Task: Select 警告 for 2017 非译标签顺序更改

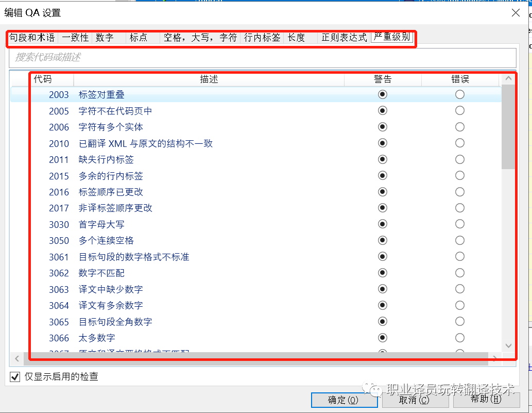Action: tap(383, 208)
